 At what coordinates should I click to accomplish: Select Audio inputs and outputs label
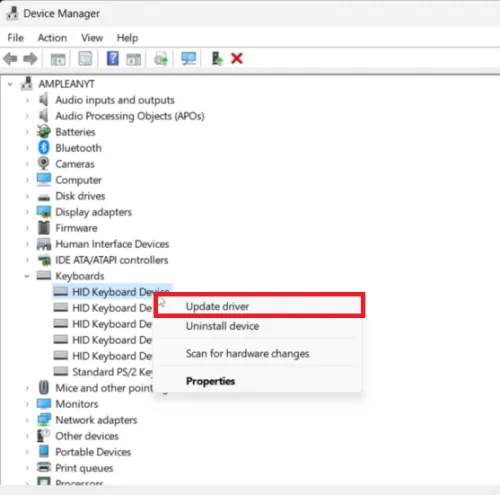[115, 100]
